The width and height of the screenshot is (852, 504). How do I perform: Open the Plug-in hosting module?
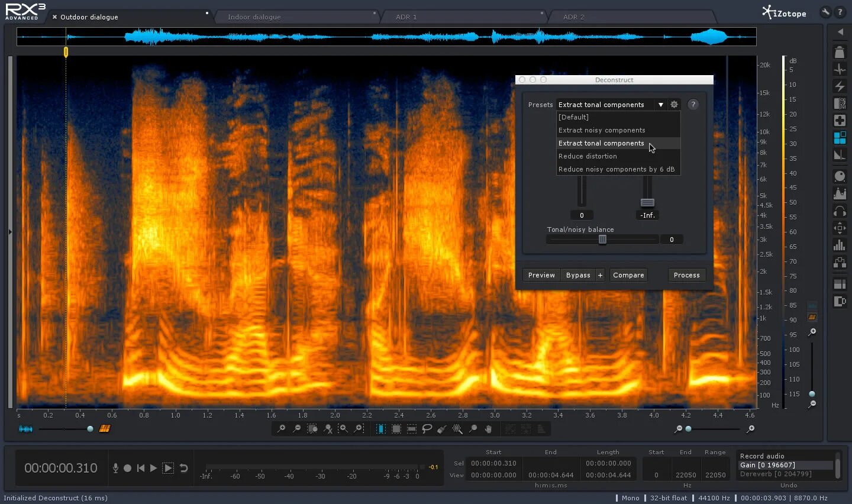(x=840, y=262)
